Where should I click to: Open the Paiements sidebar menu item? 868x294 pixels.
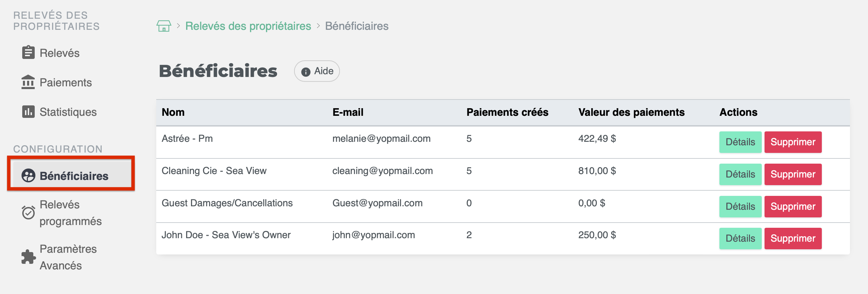(x=65, y=83)
